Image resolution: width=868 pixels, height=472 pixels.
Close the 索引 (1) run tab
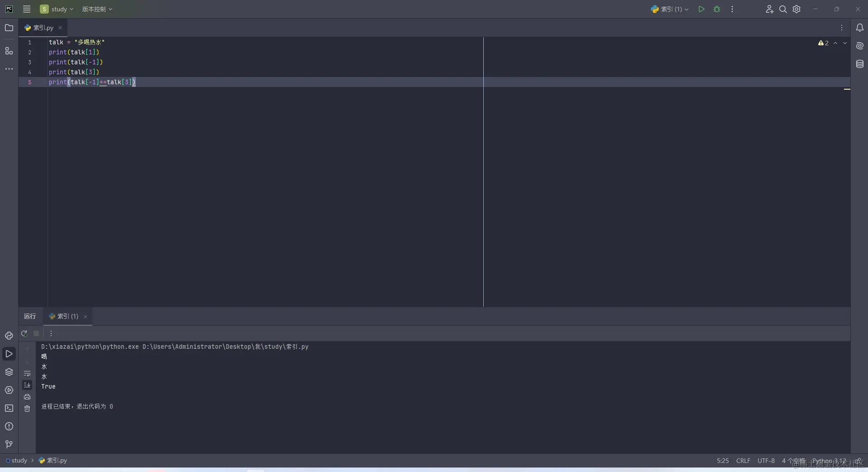coord(86,317)
